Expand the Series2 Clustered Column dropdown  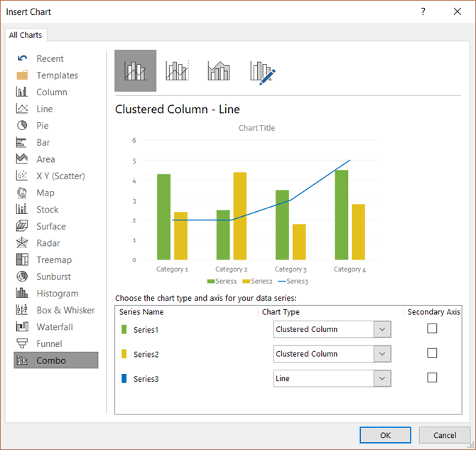pyautogui.click(x=382, y=354)
